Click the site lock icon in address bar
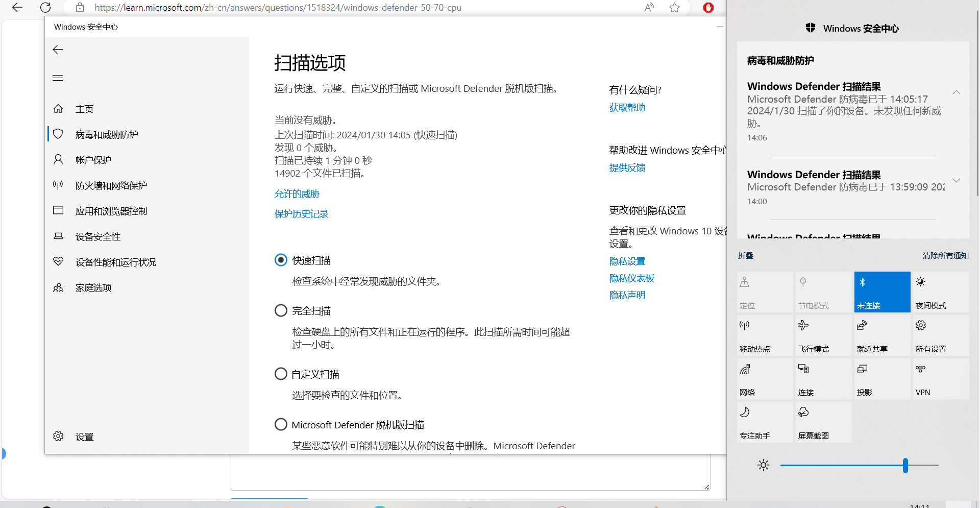980x508 pixels. (80, 8)
